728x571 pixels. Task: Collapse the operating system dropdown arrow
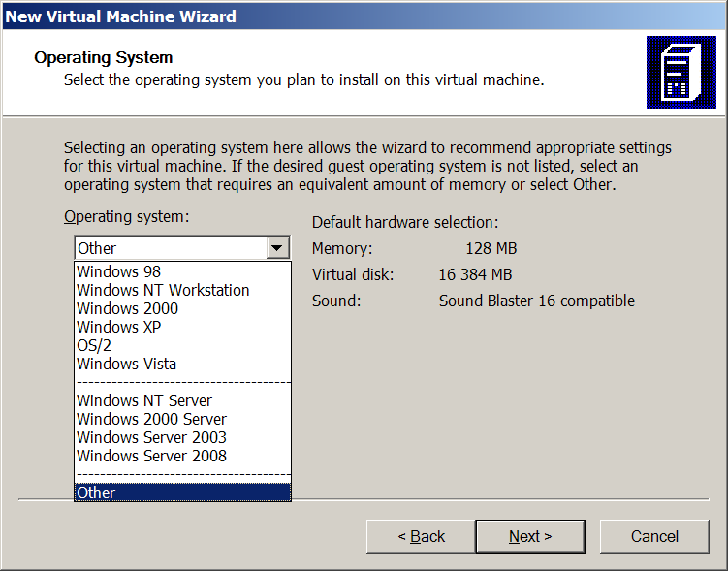click(278, 248)
